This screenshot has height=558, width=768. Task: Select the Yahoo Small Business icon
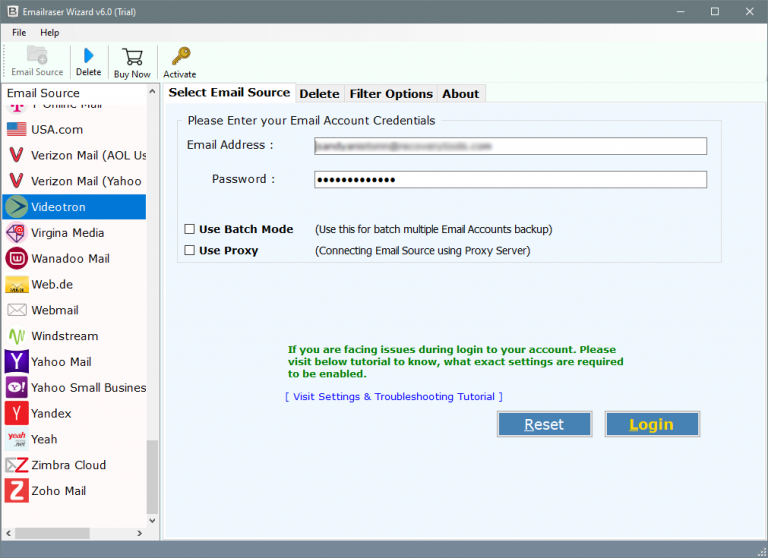pyautogui.click(x=17, y=388)
